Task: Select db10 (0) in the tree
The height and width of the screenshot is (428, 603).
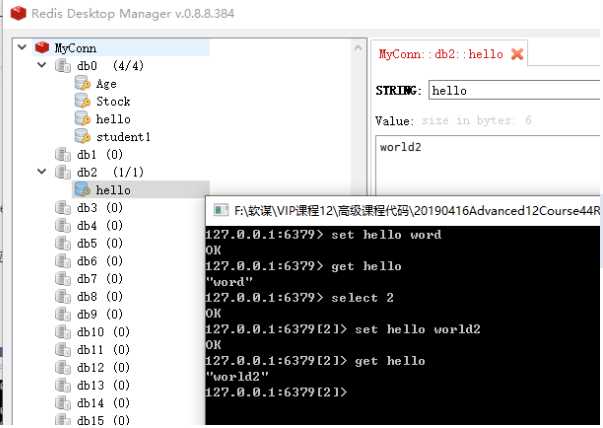Action: point(103,332)
